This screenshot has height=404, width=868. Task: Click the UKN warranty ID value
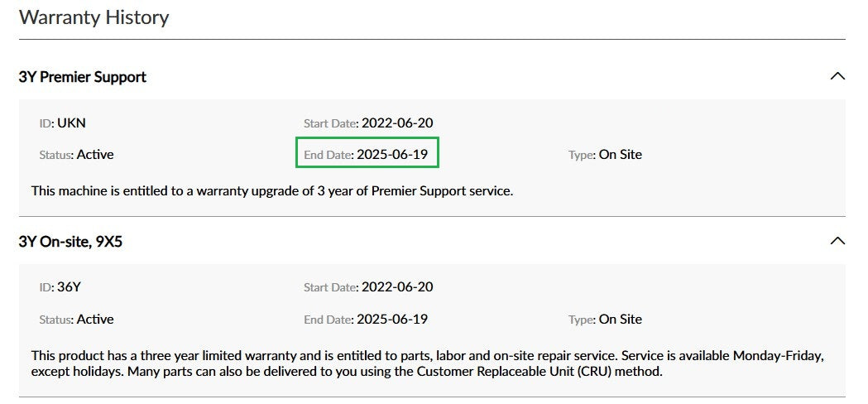point(71,123)
